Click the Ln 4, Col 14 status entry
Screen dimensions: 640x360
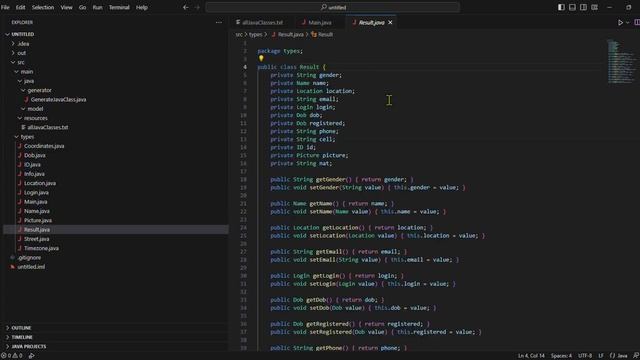[x=531, y=356]
